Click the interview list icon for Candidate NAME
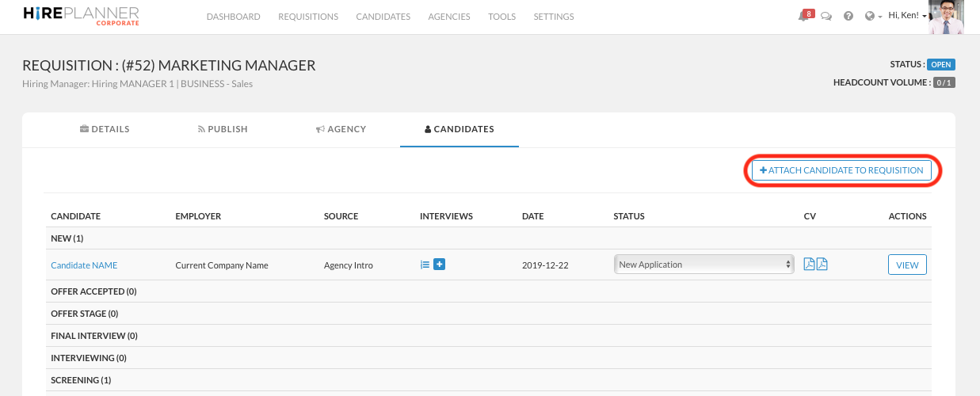 [425, 265]
